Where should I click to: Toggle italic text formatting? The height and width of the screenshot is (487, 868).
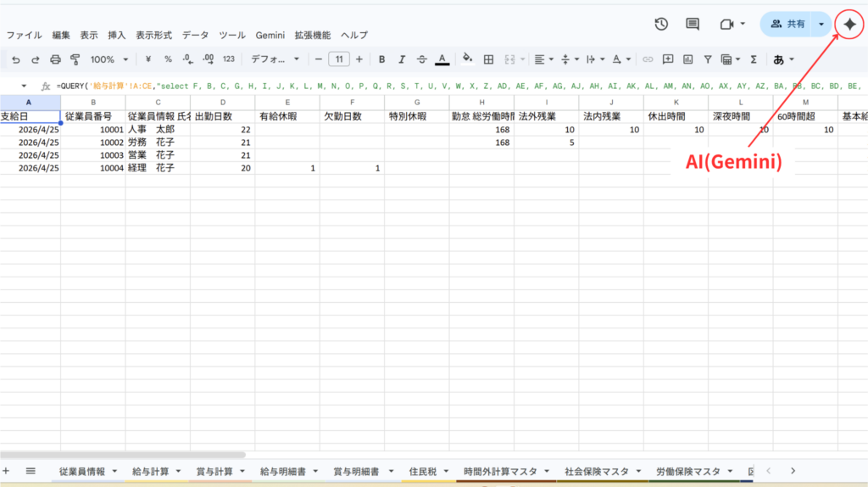click(402, 59)
